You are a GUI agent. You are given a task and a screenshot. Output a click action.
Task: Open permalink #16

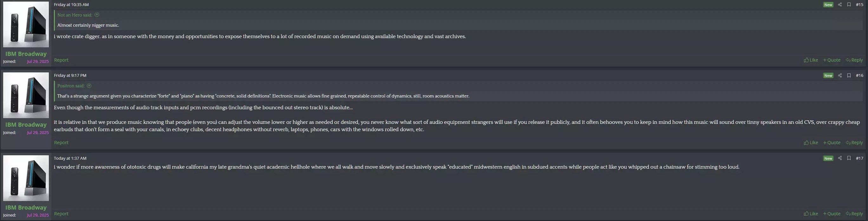(859, 76)
